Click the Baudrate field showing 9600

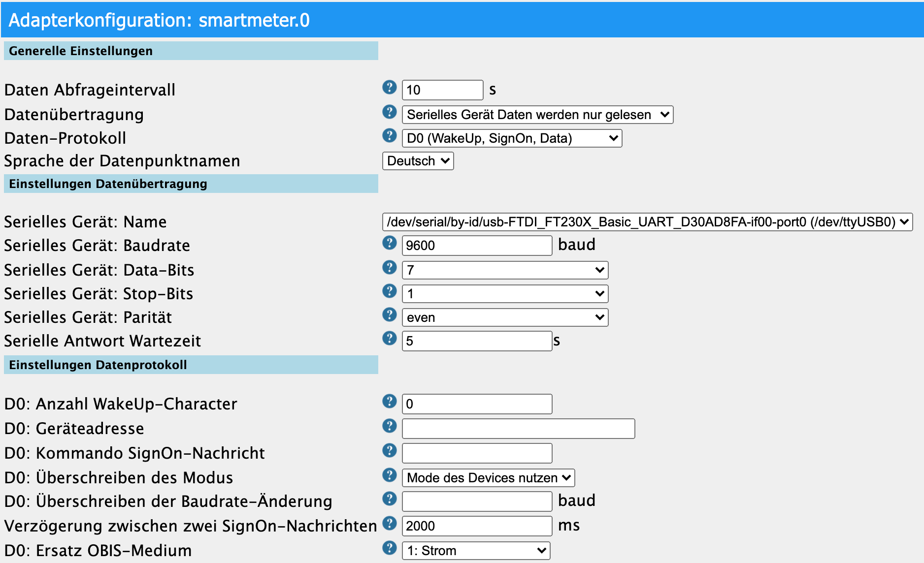click(x=477, y=246)
